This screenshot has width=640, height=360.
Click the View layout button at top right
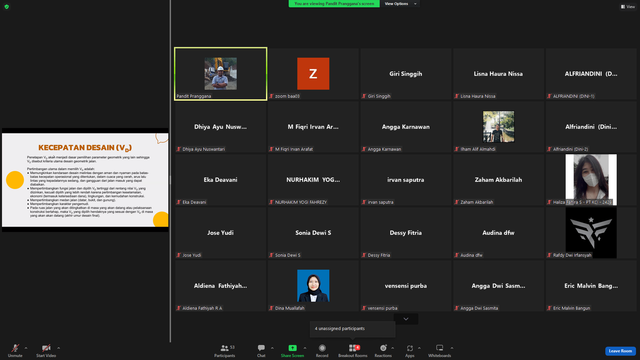[628, 7]
